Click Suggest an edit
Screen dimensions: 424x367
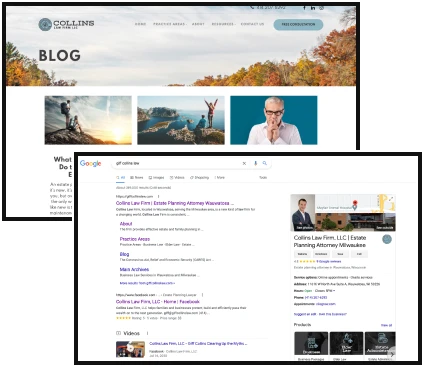[305, 314]
